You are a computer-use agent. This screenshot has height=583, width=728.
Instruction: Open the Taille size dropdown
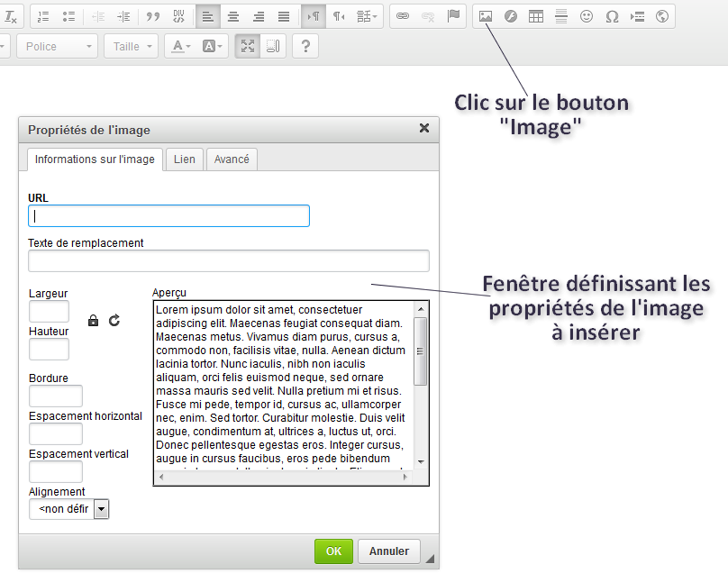coord(132,46)
